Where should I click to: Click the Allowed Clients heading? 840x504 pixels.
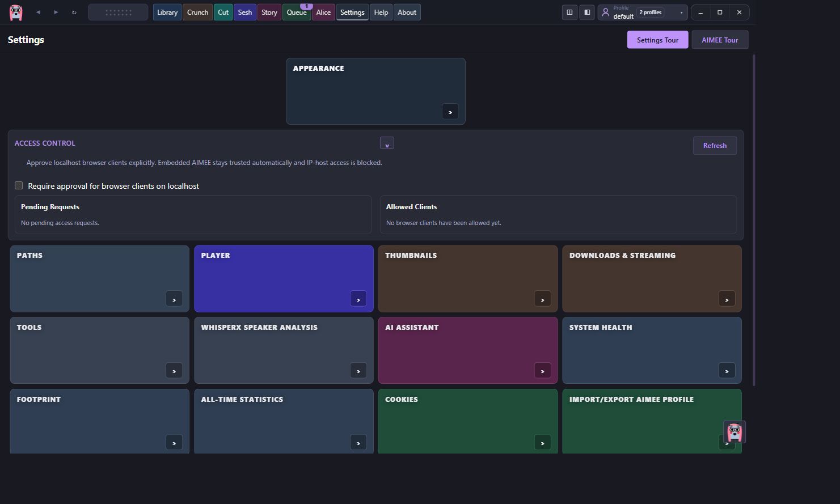coord(411,207)
